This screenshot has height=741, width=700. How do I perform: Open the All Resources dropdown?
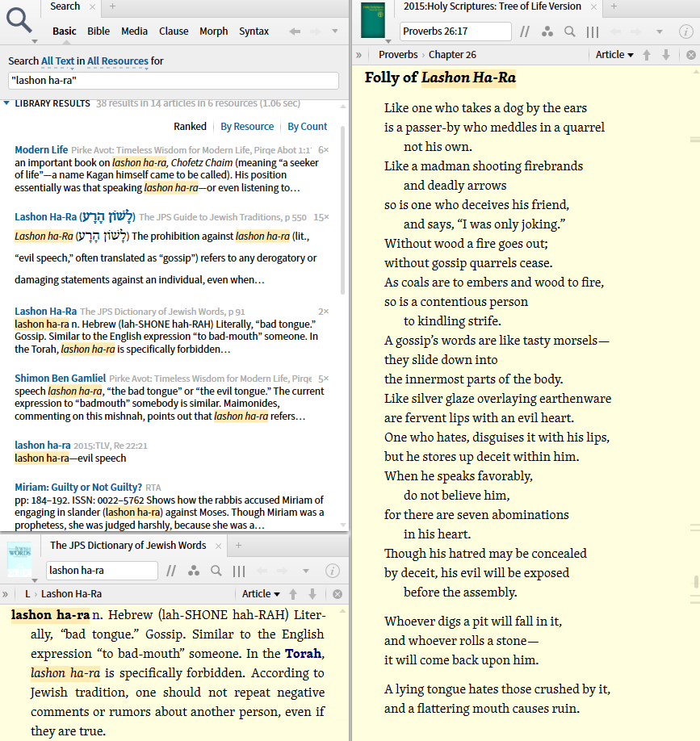(x=118, y=61)
